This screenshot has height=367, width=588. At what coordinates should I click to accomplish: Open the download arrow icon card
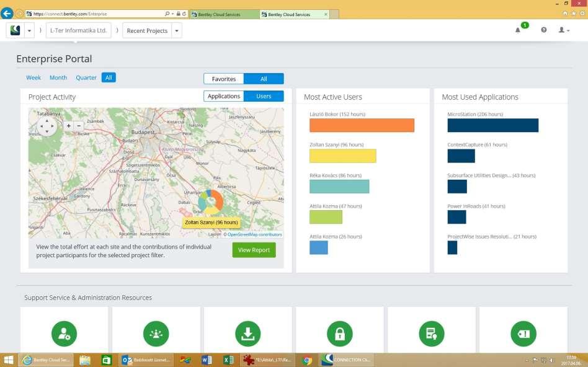tap(248, 334)
